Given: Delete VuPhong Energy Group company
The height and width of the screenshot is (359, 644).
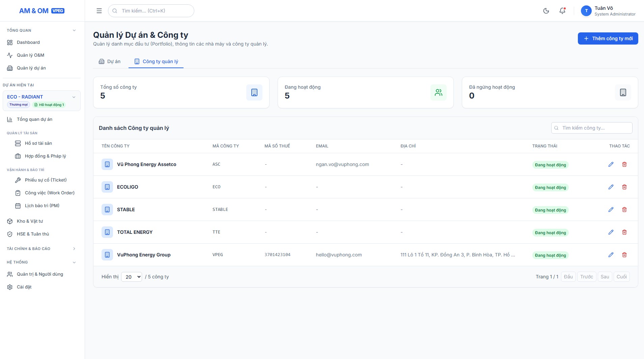Looking at the screenshot, I should tap(624, 255).
